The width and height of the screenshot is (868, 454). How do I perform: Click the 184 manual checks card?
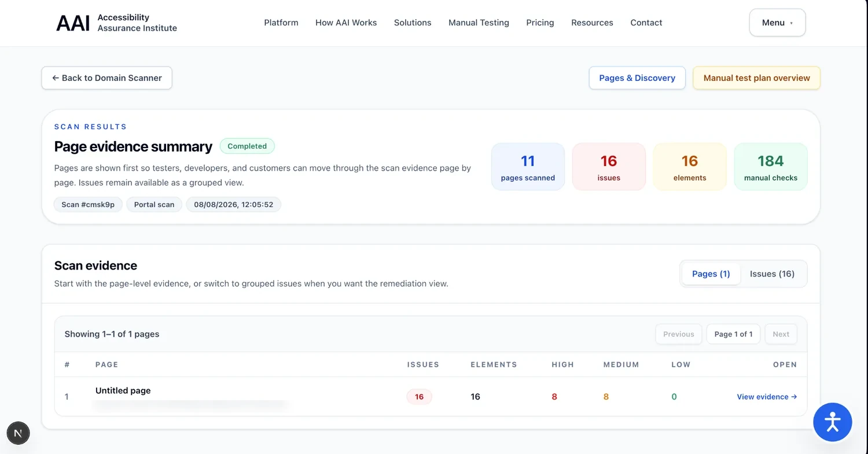[771, 167]
